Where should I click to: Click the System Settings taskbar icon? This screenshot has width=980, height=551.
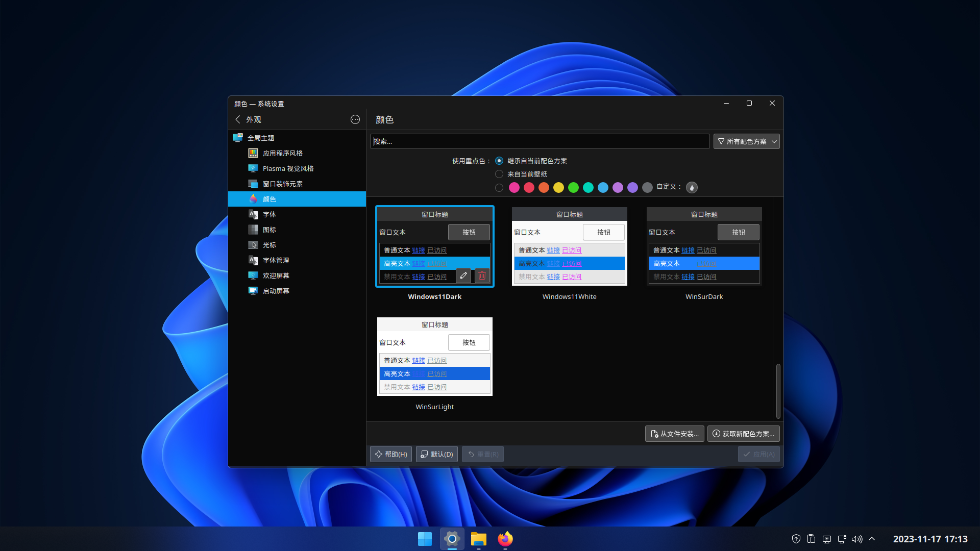click(x=452, y=539)
